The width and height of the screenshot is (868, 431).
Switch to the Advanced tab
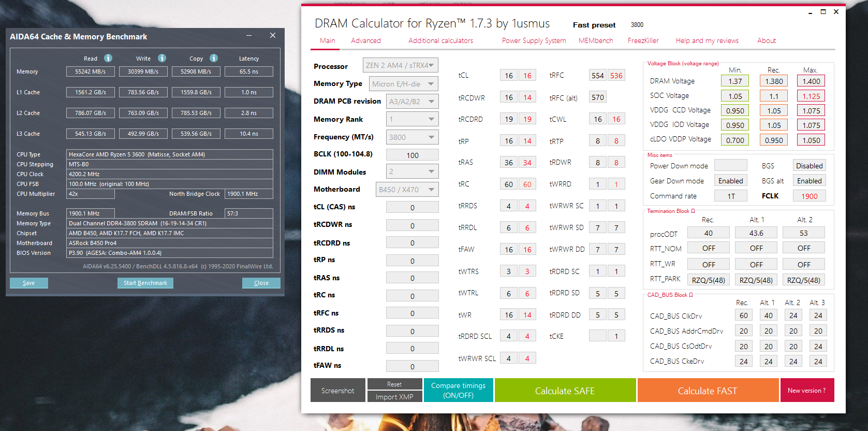[x=366, y=40]
